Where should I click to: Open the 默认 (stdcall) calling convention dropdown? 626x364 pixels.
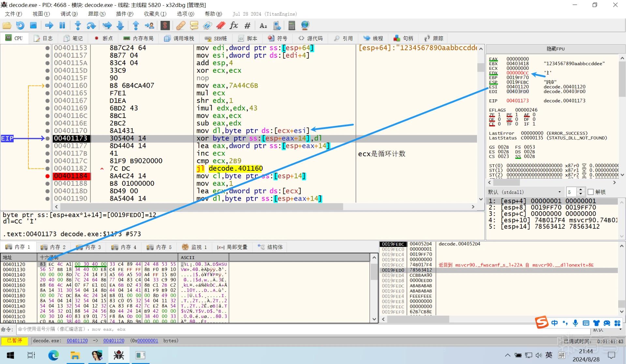coord(525,192)
